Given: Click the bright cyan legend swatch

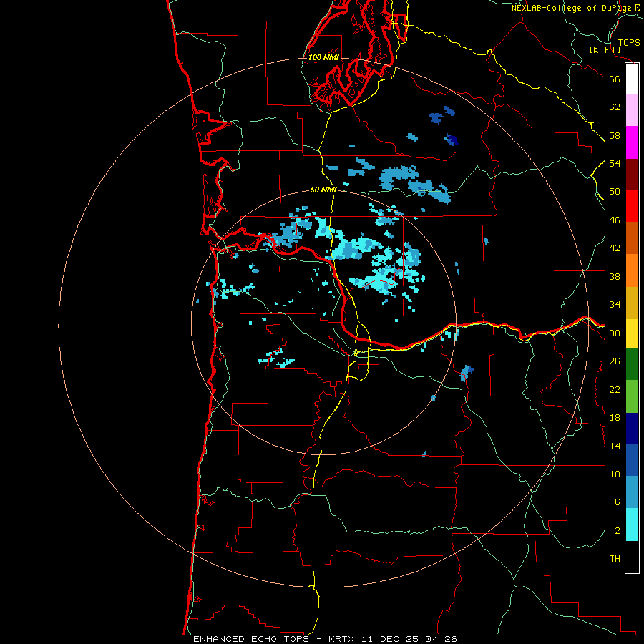Looking at the screenshot, I should (x=632, y=525).
